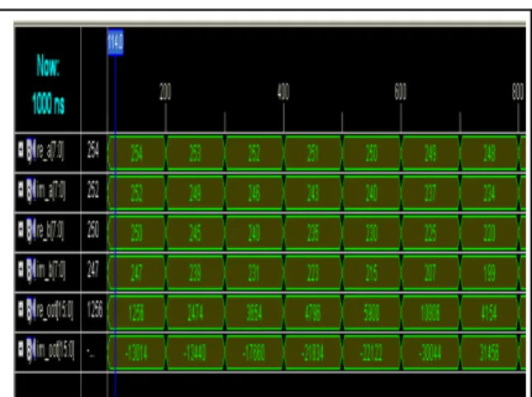This screenshot has height=397, width=532.
Task: Click waveform segment 253 in re_a row
Action: (195, 153)
